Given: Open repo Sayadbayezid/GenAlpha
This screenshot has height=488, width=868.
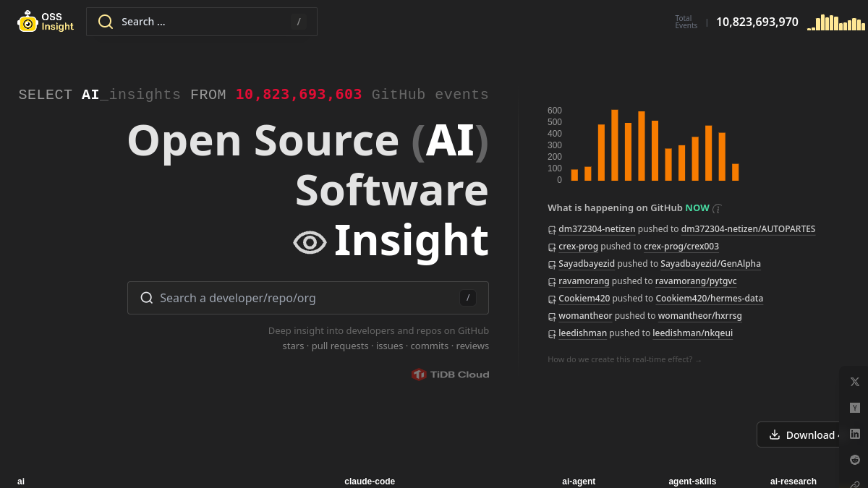Looking at the screenshot, I should tap(710, 264).
